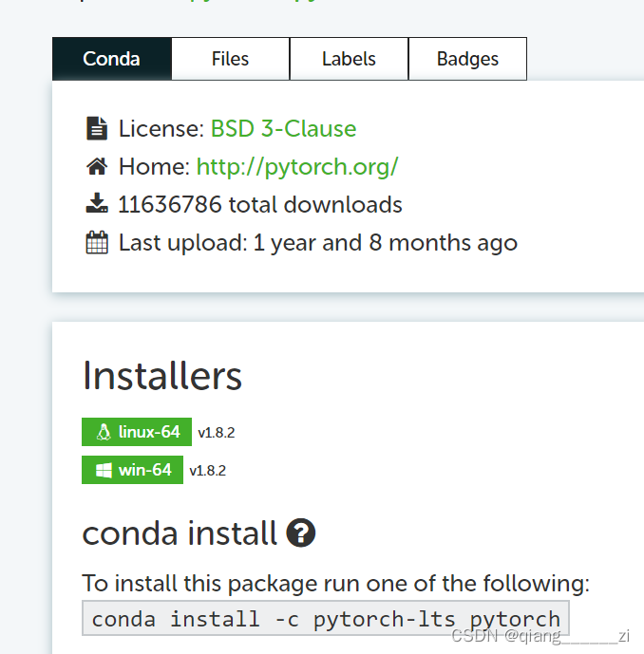Click the v1.8.2 version beside linux-64
The width and height of the screenshot is (644, 654).
pyautogui.click(x=217, y=433)
